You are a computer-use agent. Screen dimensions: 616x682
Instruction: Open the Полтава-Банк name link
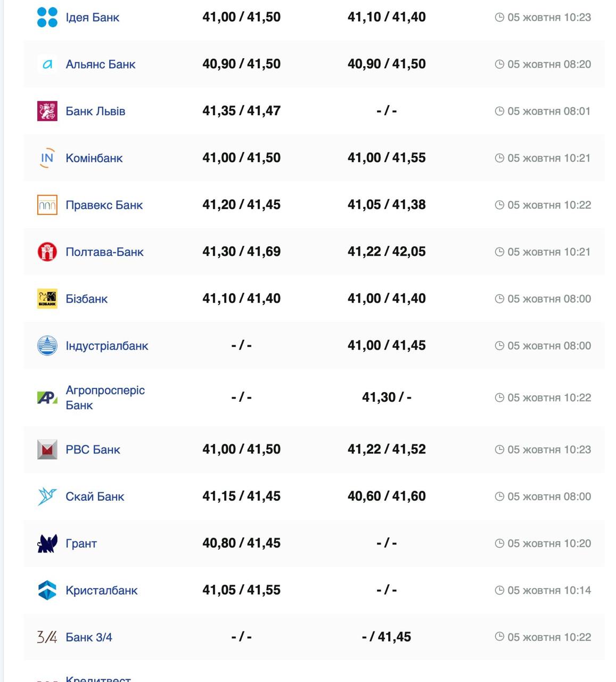pyautogui.click(x=104, y=252)
